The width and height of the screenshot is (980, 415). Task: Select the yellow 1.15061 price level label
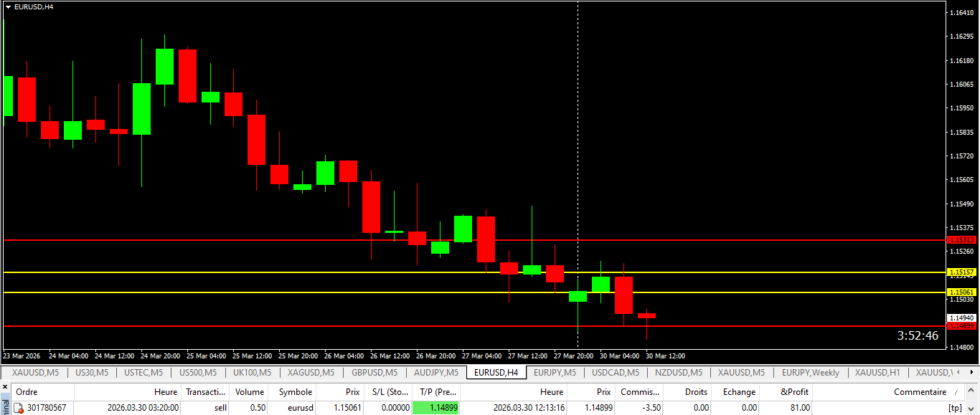coord(961,292)
